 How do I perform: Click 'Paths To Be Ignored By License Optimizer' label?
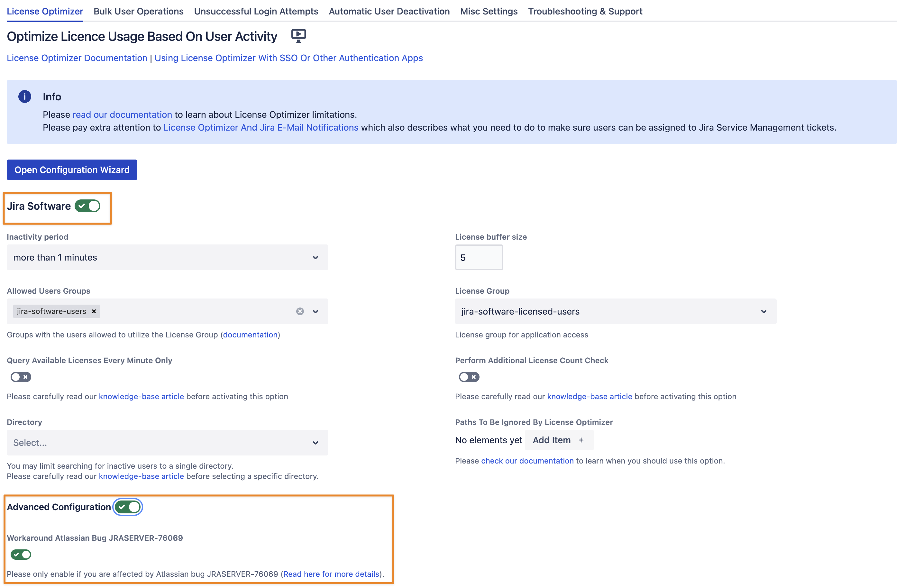(534, 422)
